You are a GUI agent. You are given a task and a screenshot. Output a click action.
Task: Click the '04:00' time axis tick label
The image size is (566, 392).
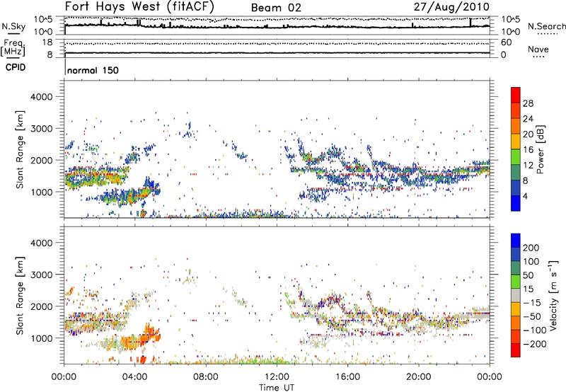coord(134,377)
